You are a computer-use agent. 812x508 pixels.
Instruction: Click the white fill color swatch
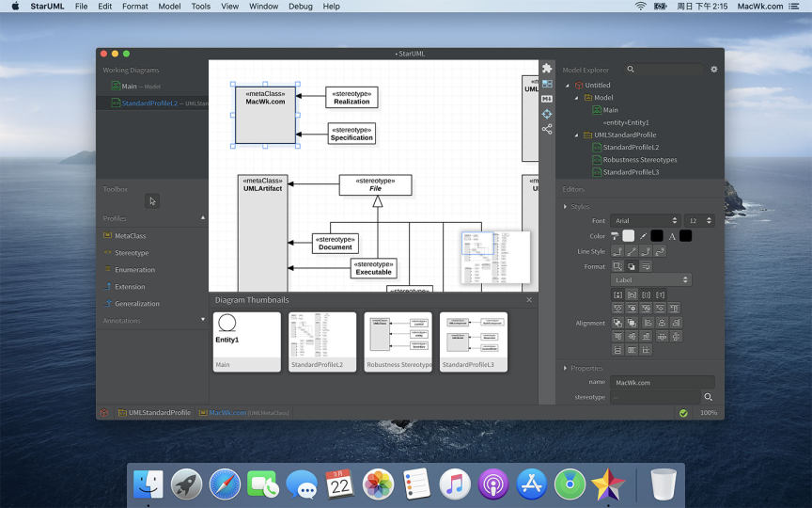click(628, 236)
